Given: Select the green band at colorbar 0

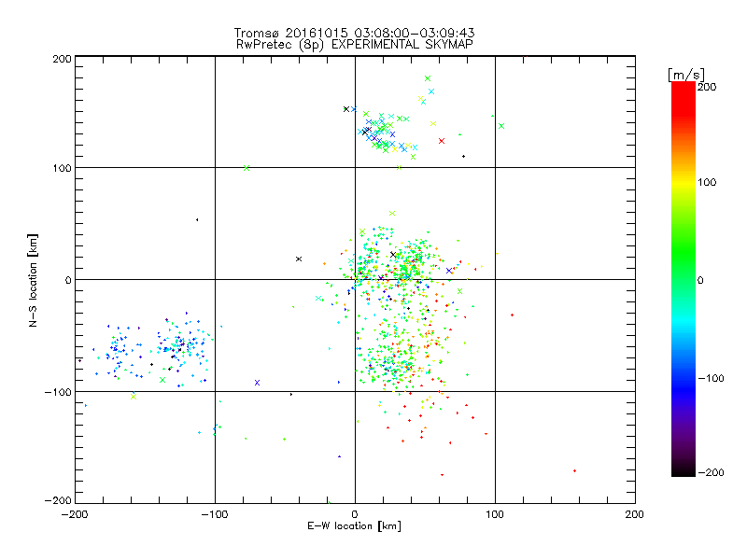Looking at the screenshot, I should pos(684,280).
